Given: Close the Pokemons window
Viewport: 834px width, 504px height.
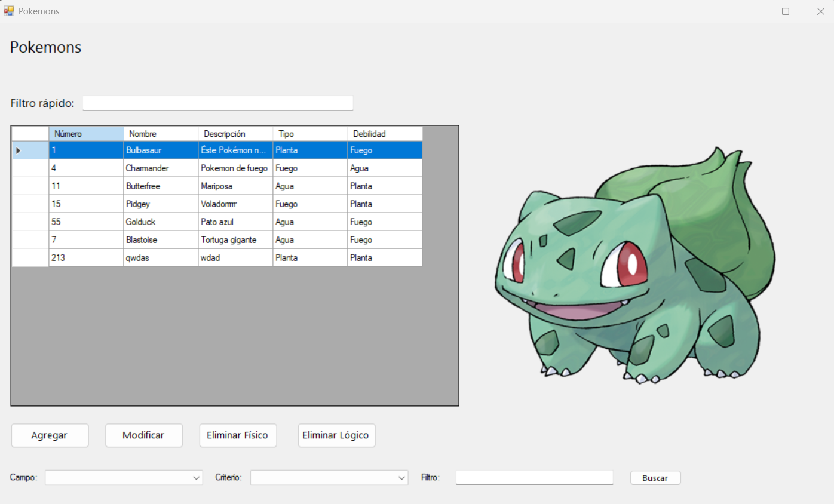Looking at the screenshot, I should point(820,11).
